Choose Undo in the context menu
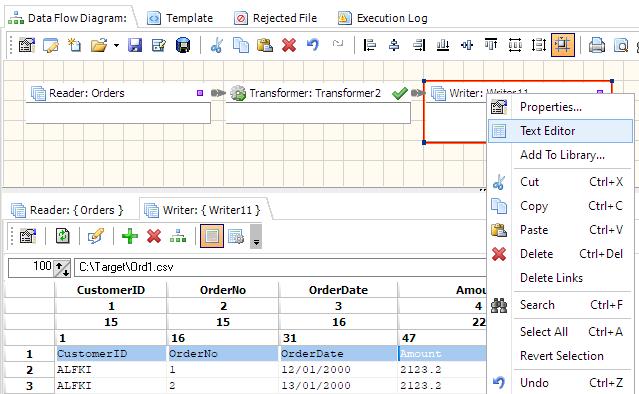 [560, 383]
